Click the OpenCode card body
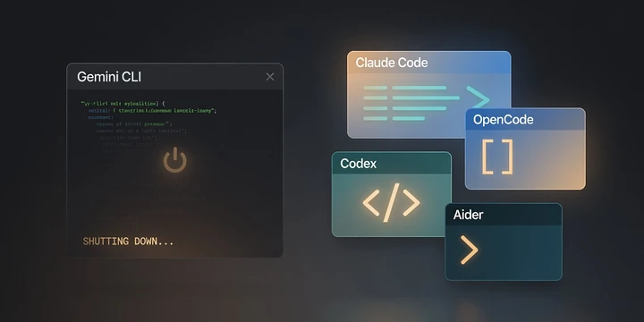The width and height of the screenshot is (644, 322). pyautogui.click(x=525, y=159)
